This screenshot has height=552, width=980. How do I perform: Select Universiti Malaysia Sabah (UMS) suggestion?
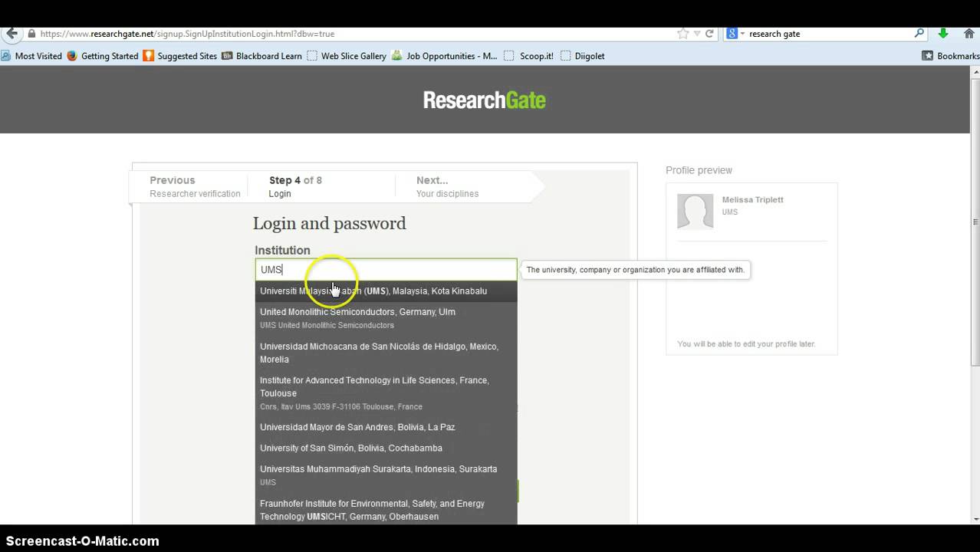386,291
